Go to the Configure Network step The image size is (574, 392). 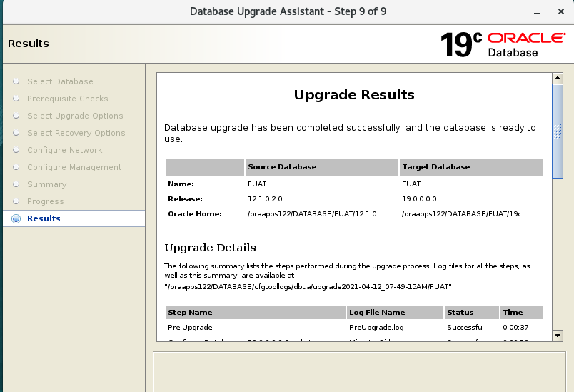point(65,150)
